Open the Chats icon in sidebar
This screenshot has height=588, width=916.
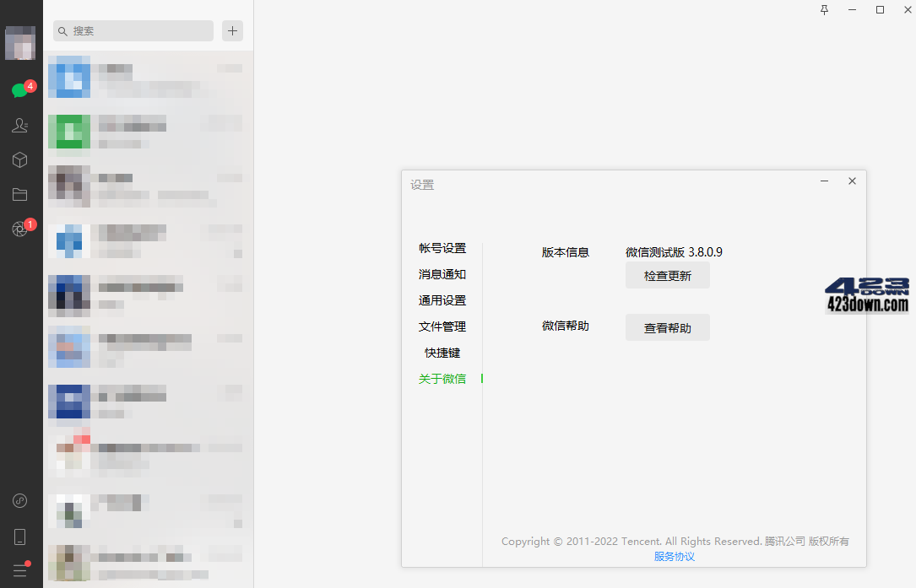pos(19,90)
